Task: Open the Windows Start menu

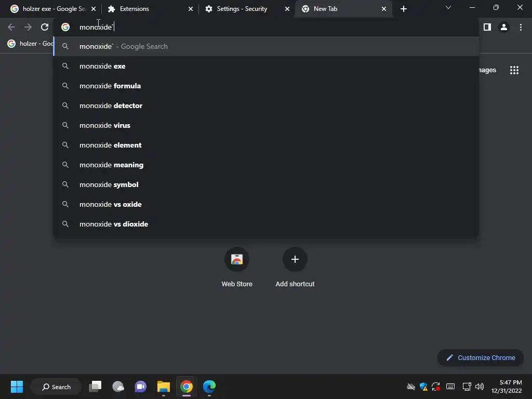Action: [17, 387]
